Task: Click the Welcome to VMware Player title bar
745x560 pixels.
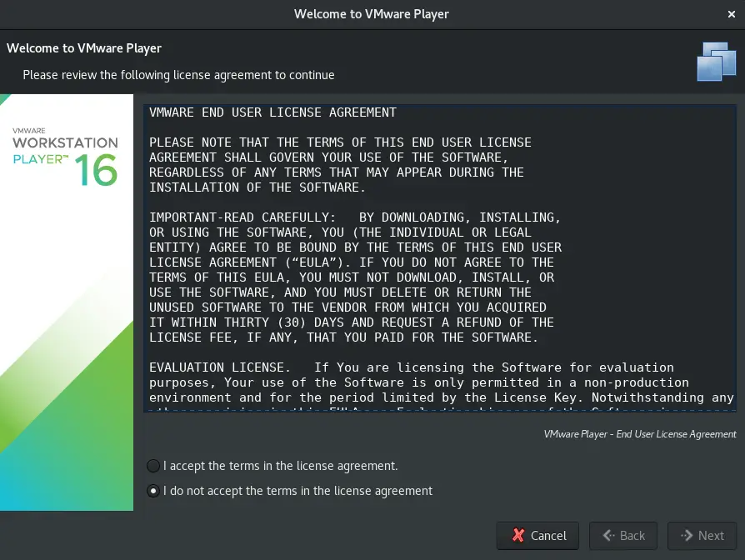Action: pos(372,14)
